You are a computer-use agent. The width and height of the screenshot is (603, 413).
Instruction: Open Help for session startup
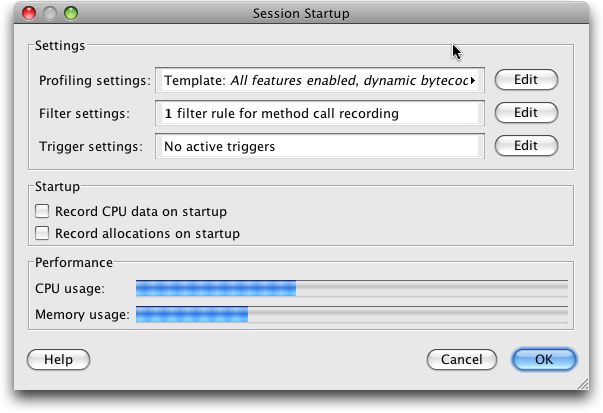[58, 359]
